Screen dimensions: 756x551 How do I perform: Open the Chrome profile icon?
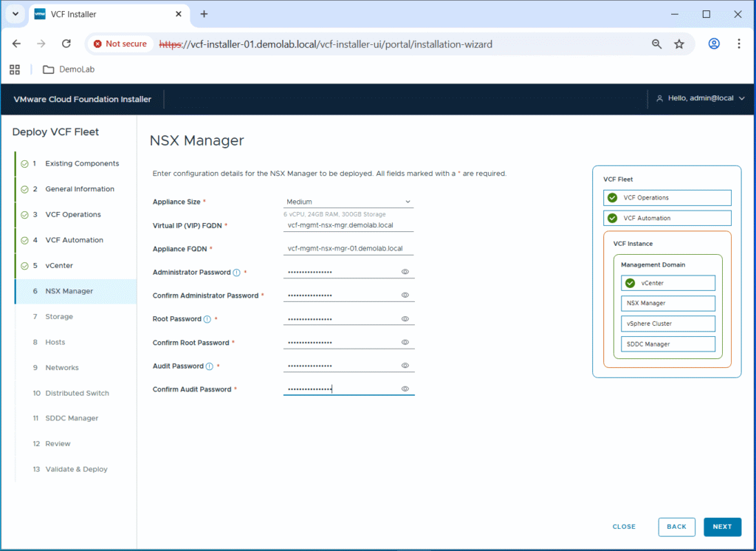click(x=713, y=44)
